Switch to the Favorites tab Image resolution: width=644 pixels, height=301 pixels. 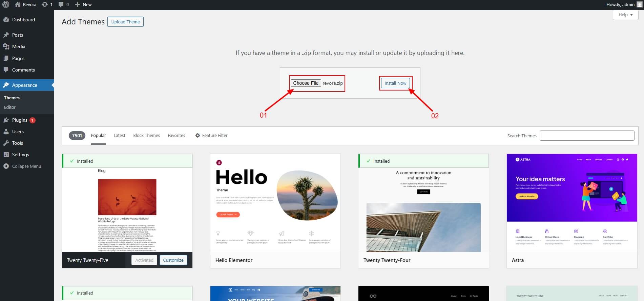[x=176, y=135]
